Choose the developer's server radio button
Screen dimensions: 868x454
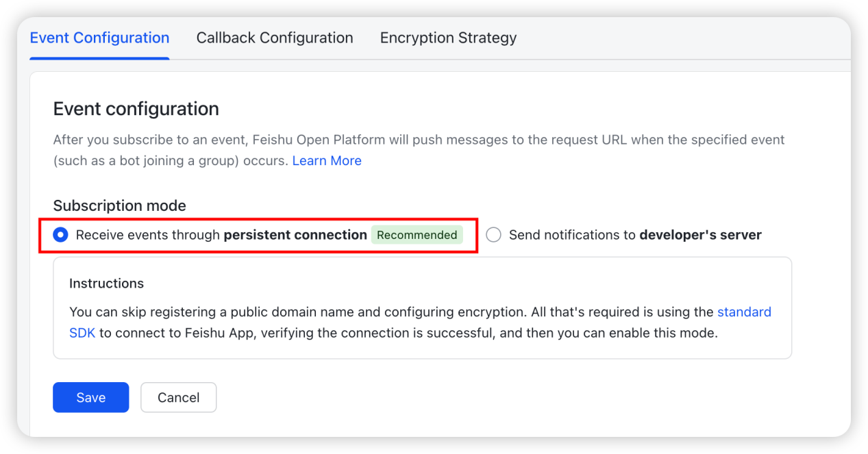(493, 235)
